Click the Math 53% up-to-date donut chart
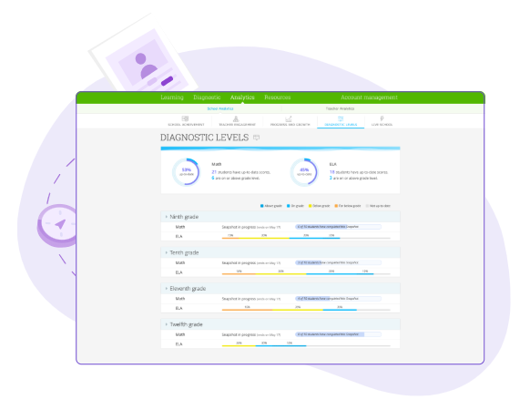 (187, 172)
